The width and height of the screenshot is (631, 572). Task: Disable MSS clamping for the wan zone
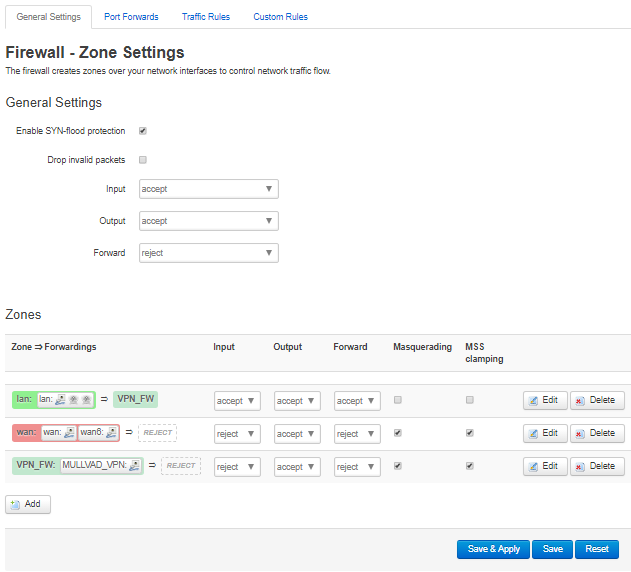470,433
